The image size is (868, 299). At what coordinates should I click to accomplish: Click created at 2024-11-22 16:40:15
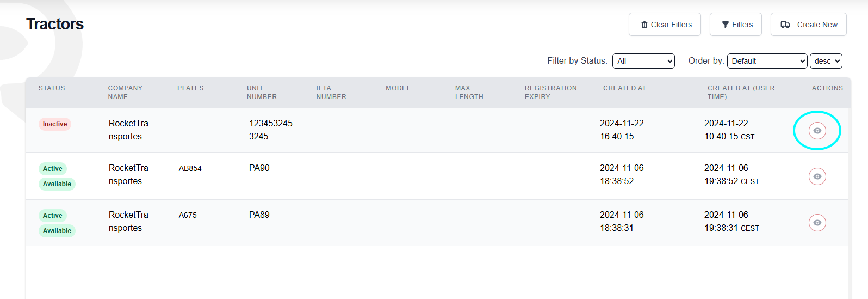pyautogui.click(x=622, y=130)
